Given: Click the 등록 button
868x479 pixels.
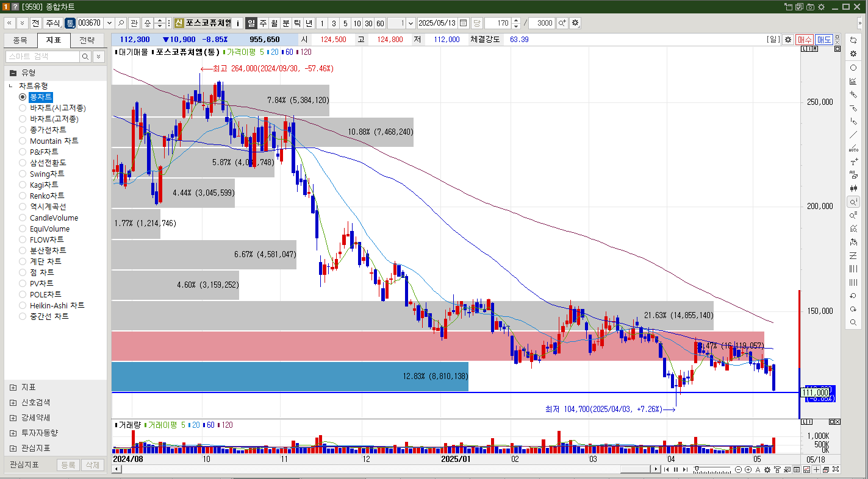Looking at the screenshot, I should coord(68,465).
